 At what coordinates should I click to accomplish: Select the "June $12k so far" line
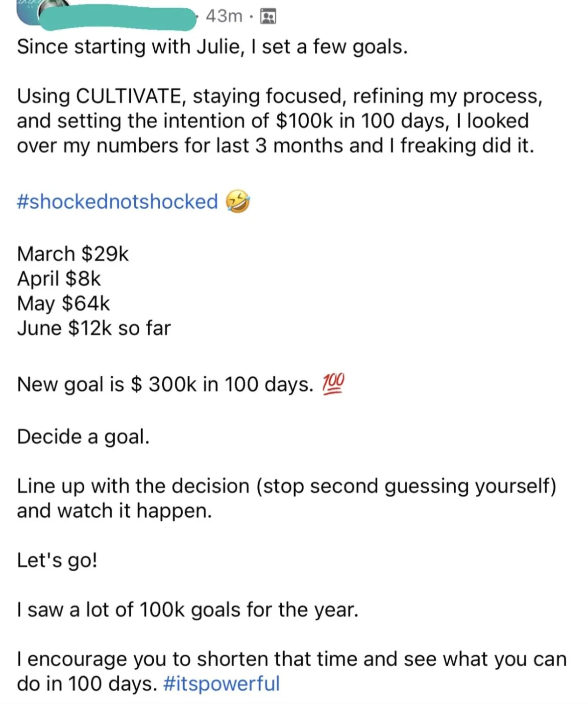(94, 328)
